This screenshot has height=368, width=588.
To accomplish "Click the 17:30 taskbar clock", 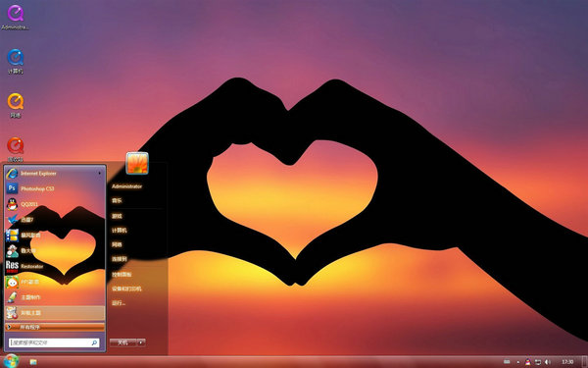I will 567,362.
